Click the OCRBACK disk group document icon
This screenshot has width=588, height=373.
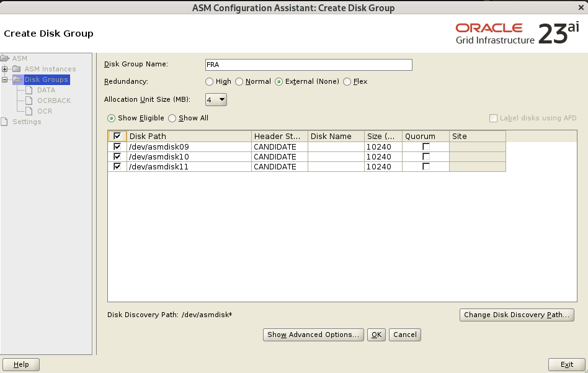pos(29,100)
